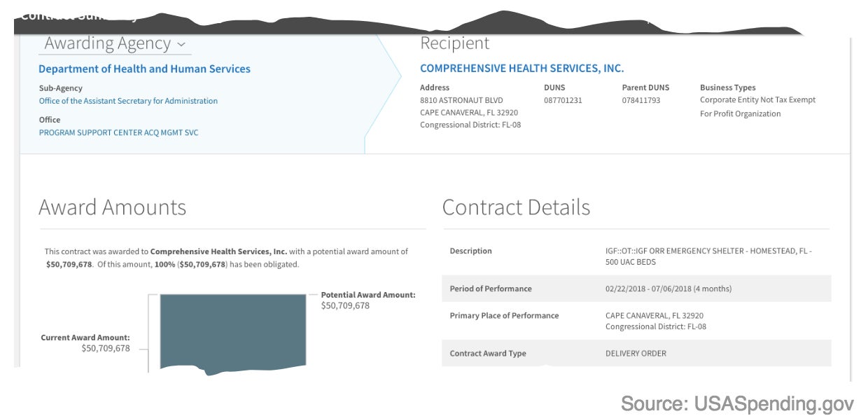Viewport: 868px width, 416px height.
Task: Open PROGRAM SUPPORT CENTER ACQ MGMT SVC link
Action: (118, 132)
